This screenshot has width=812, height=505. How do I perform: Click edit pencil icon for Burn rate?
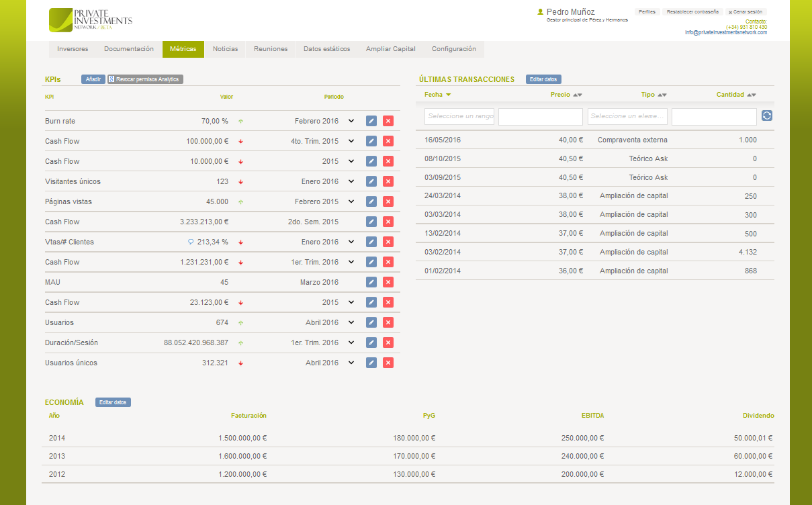[371, 121]
